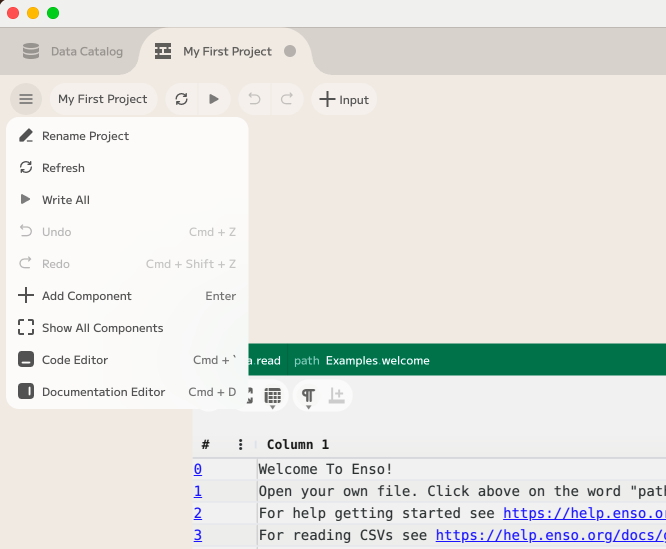Image resolution: width=666 pixels, height=549 pixels.
Task: Click the # index column header
Action: tap(206, 444)
